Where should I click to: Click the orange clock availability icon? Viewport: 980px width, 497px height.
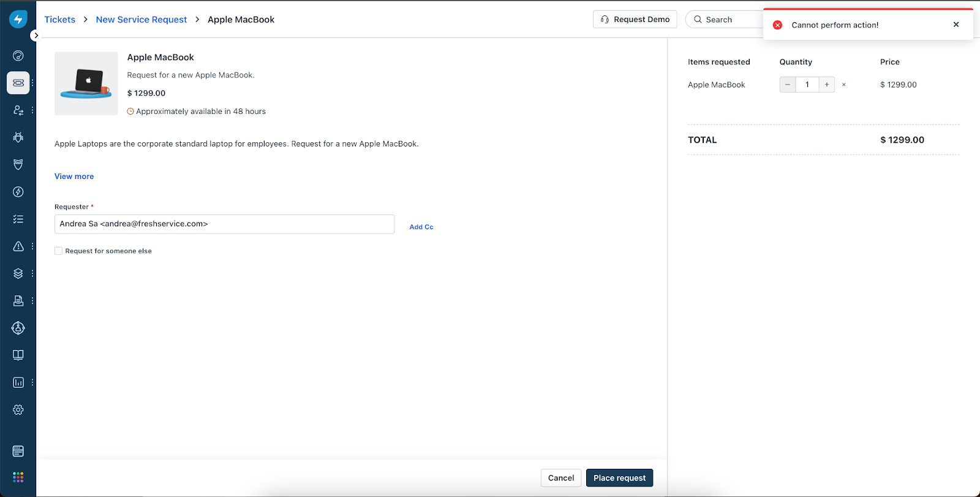tap(130, 112)
